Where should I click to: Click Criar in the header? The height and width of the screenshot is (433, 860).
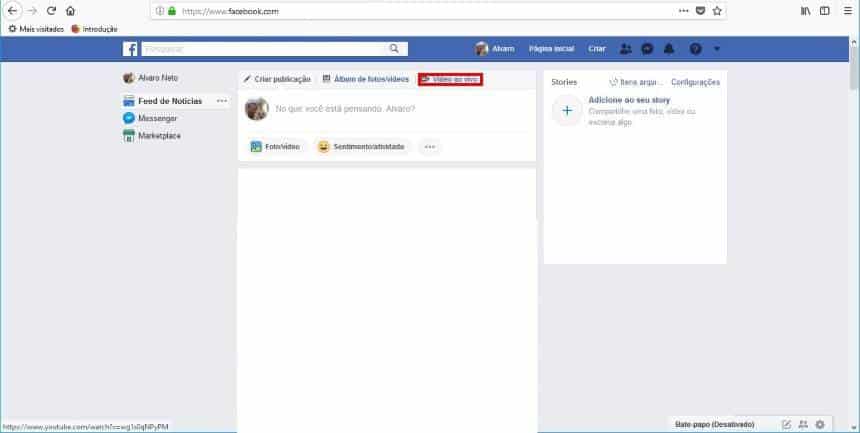pyautogui.click(x=597, y=49)
